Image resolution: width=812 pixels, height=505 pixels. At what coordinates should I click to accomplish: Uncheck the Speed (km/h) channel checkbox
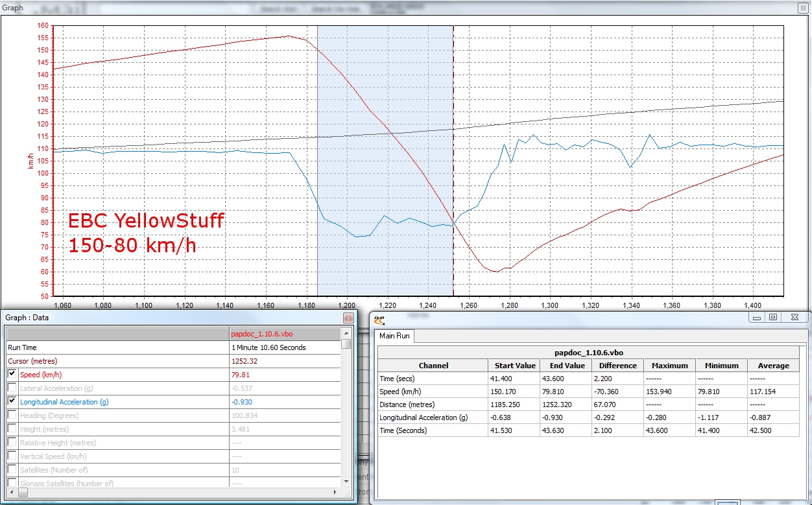tap(12, 374)
